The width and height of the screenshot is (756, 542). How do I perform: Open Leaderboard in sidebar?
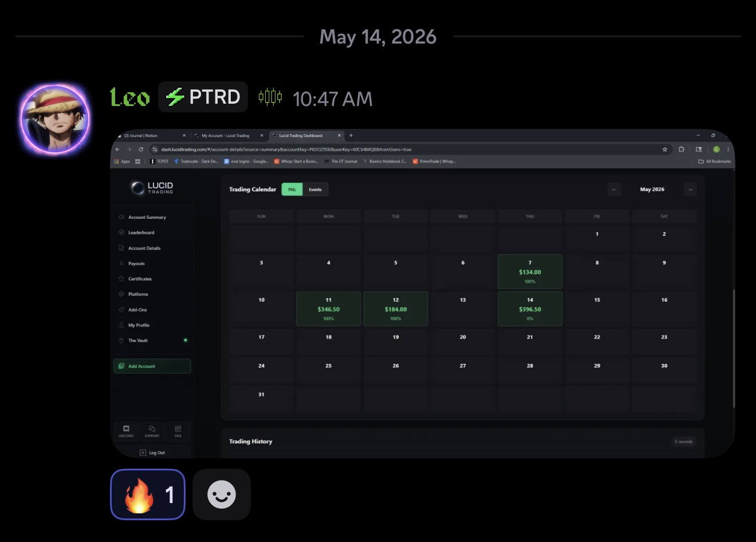pyautogui.click(x=141, y=233)
